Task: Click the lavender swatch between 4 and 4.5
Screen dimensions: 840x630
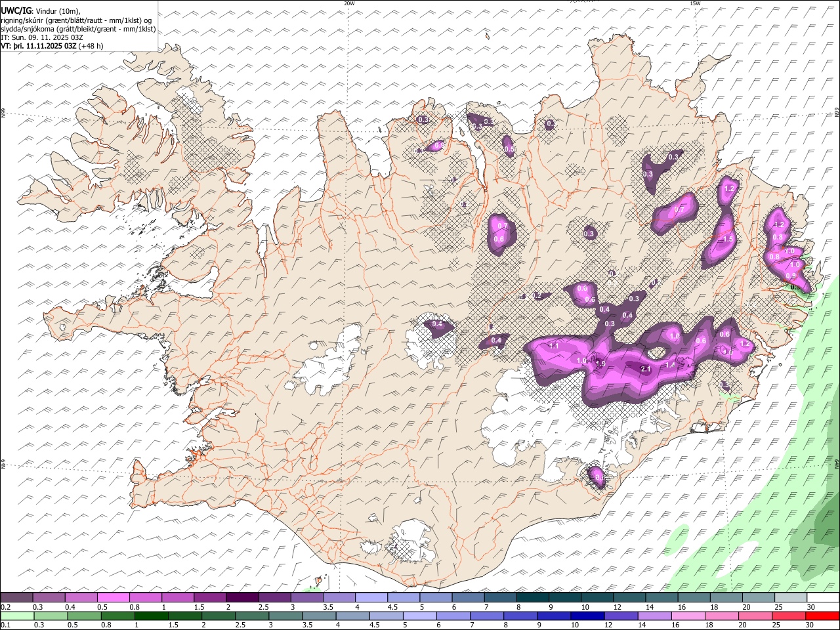Action: pyautogui.click(x=371, y=598)
